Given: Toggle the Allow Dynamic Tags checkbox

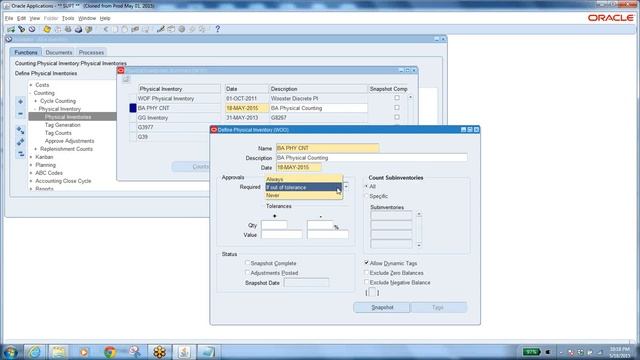Looking at the screenshot, I should coord(367,263).
